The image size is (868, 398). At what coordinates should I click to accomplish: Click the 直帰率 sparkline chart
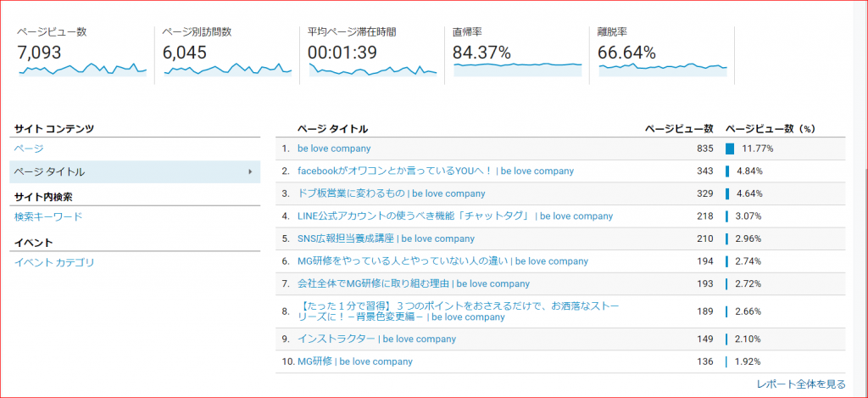click(518, 70)
